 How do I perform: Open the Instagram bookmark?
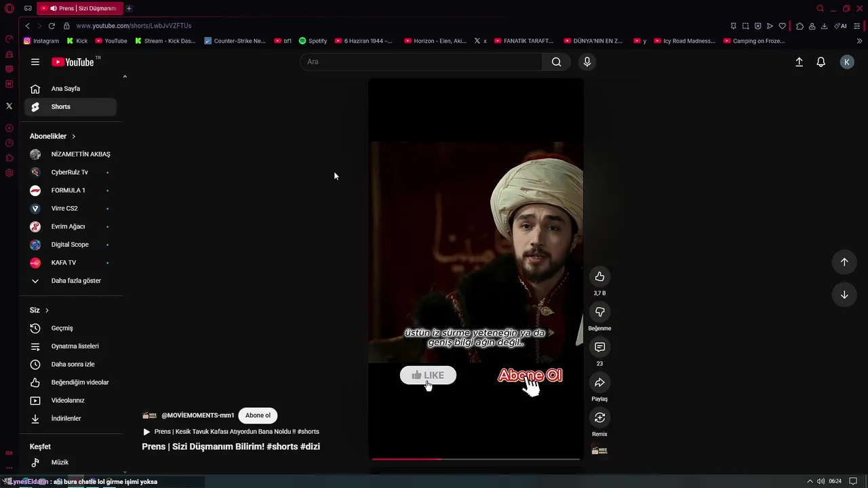click(41, 41)
